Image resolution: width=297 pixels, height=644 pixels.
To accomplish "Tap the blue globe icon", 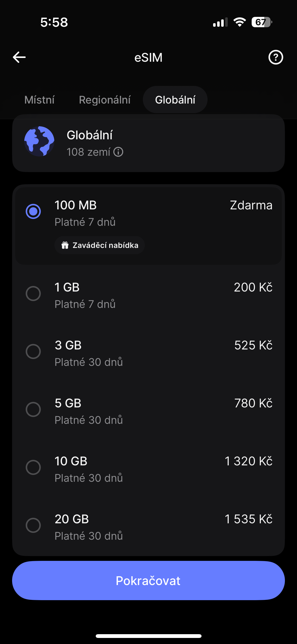I will point(39,141).
